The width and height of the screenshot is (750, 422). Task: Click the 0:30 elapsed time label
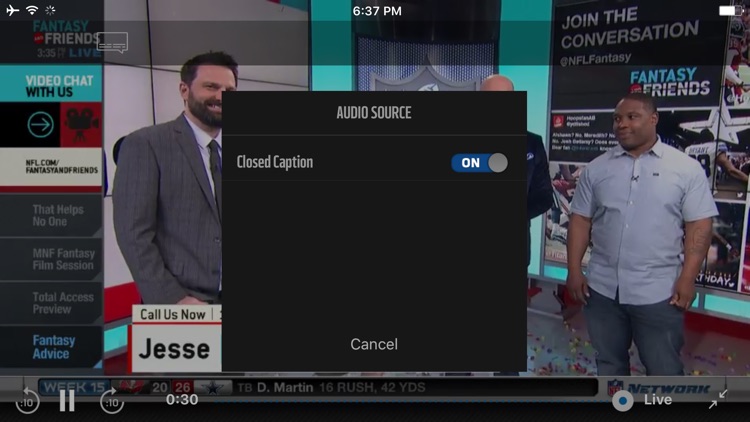182,400
